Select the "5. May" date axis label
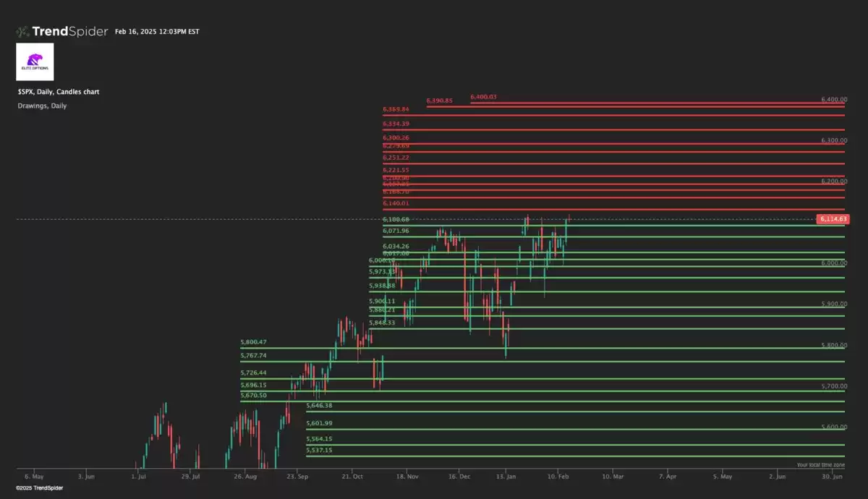 click(x=722, y=477)
